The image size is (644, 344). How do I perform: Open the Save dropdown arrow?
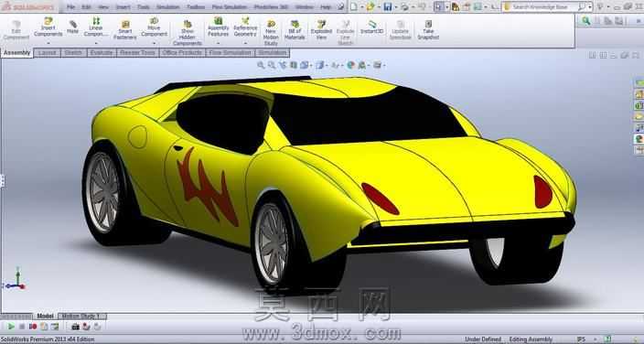pos(395,7)
